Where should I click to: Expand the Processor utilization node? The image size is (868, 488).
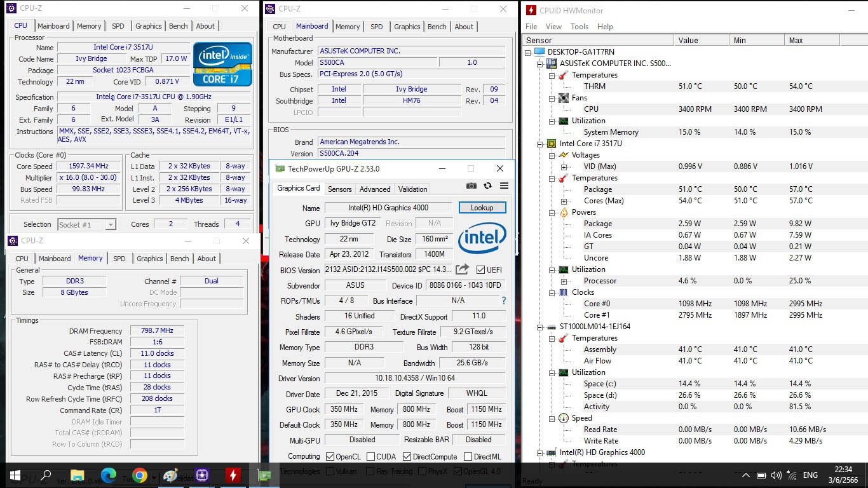coord(564,281)
